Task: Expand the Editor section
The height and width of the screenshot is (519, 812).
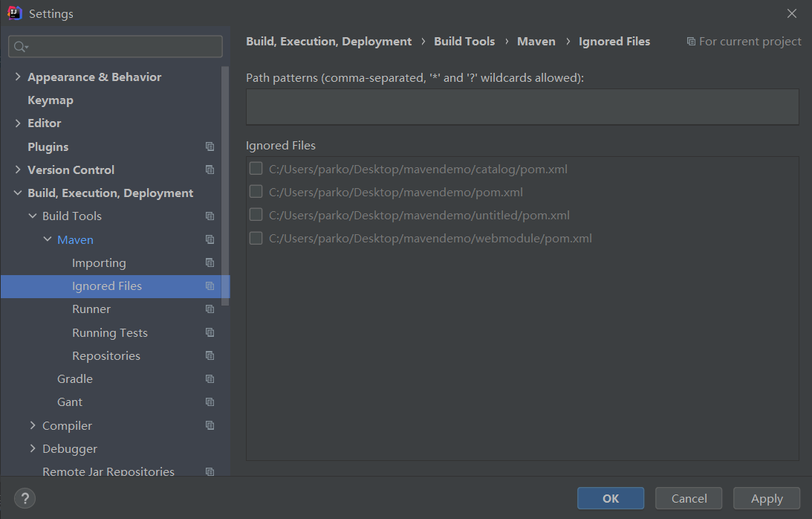Action: tap(18, 123)
